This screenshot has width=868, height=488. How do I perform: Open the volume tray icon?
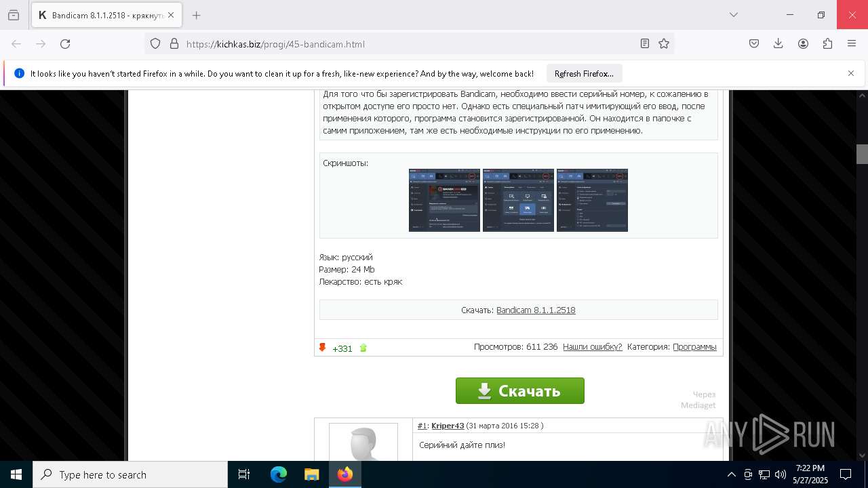tap(781, 474)
